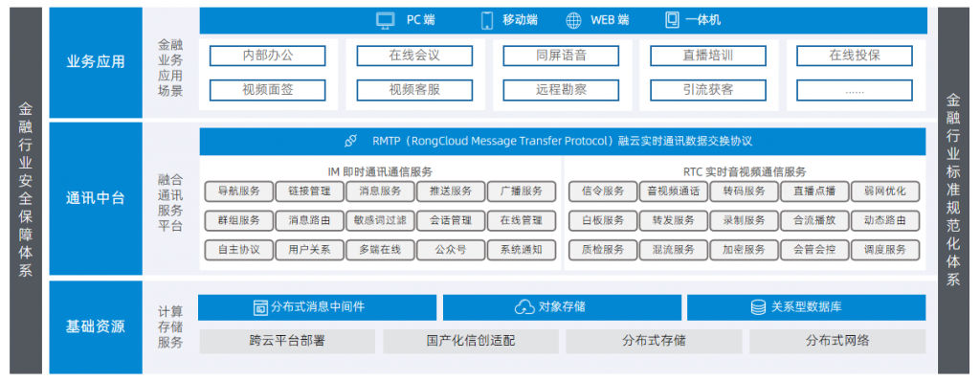Viewport: 980px width, 382px height.
Task: Click the 内部办公 button
Action: pyautogui.click(x=268, y=56)
